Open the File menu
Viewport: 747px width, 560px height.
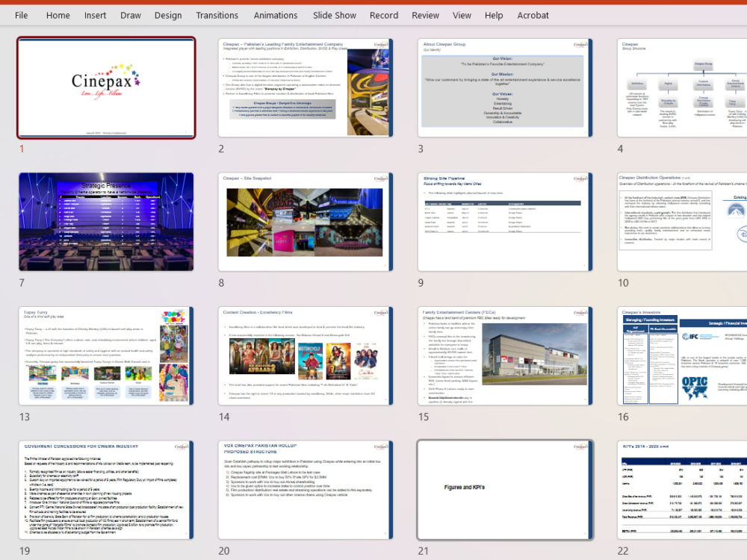pos(21,15)
